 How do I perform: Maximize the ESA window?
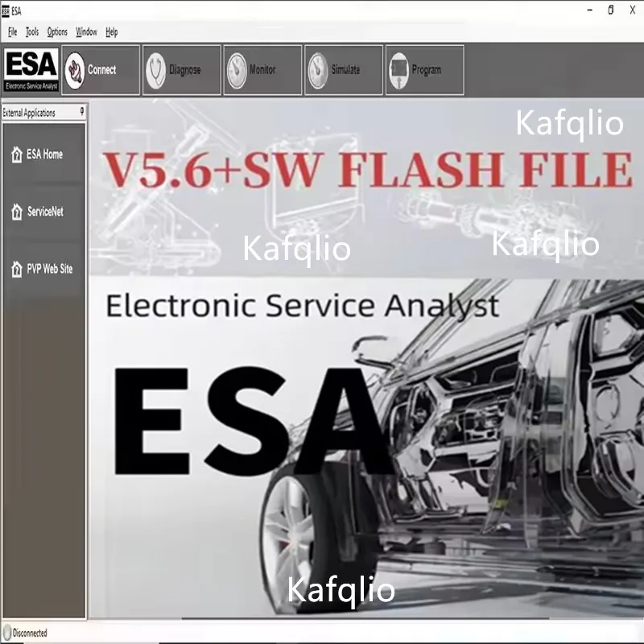coord(611,10)
